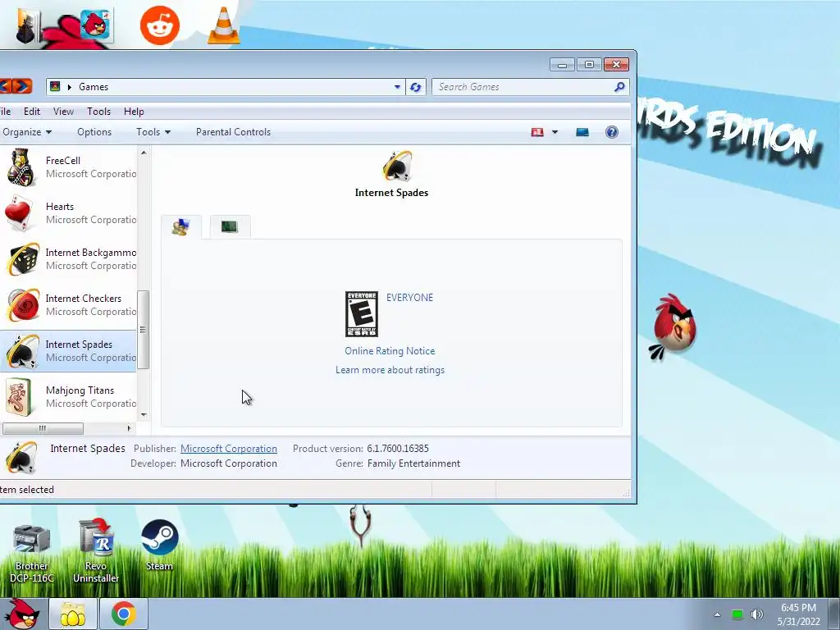Click the horizontal scrollbar thumb
This screenshot has height=630, width=840.
tap(43, 428)
